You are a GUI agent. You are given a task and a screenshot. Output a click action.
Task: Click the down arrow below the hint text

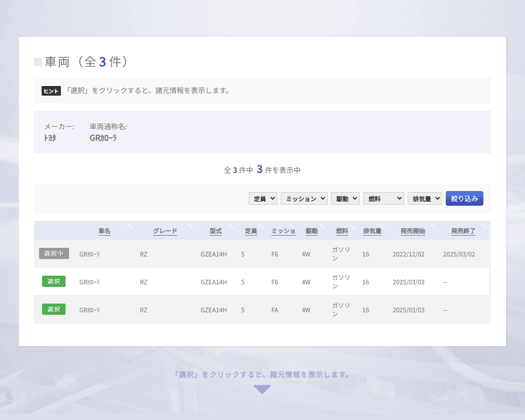[262, 390]
